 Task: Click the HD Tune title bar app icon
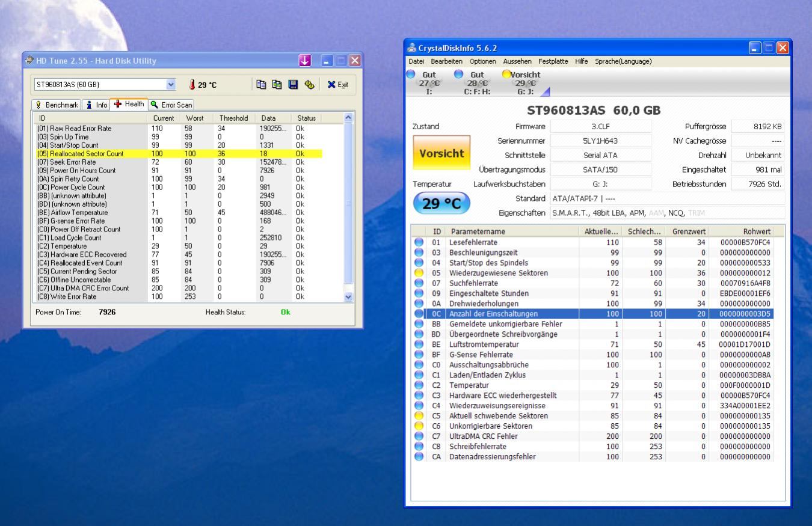(x=30, y=61)
